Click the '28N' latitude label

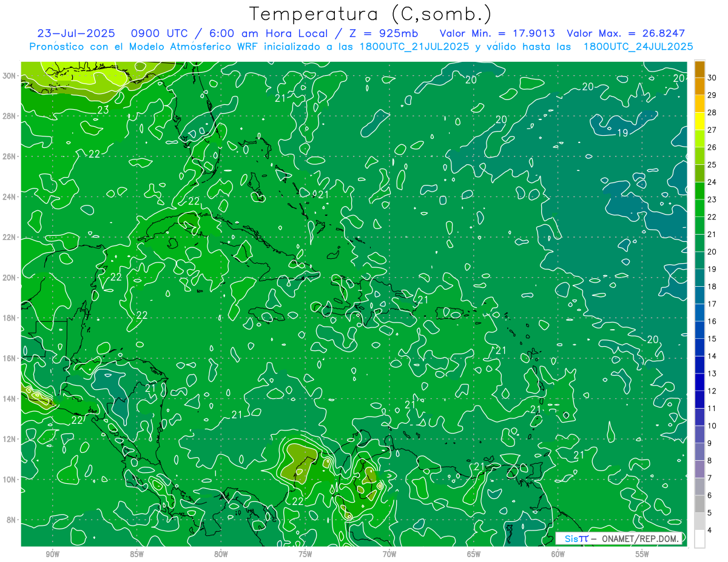pyautogui.click(x=9, y=116)
